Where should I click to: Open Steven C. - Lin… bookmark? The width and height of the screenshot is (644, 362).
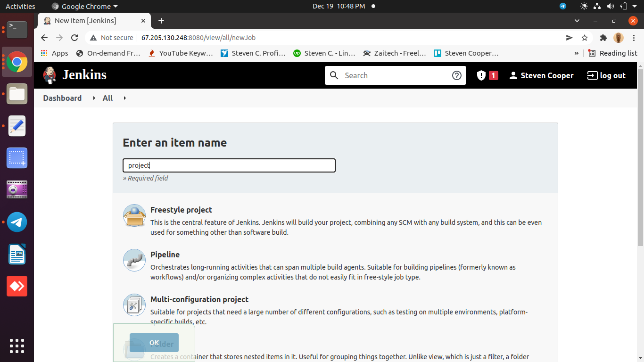coord(324,53)
